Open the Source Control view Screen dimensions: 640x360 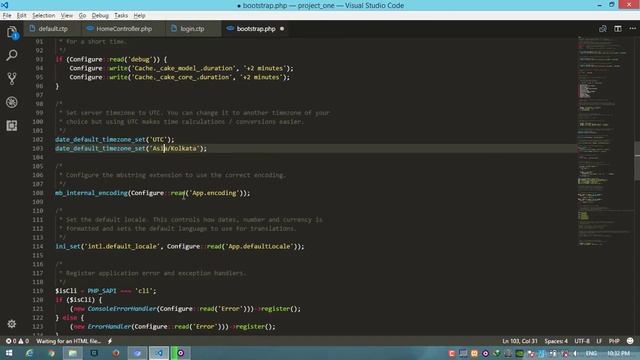[x=12, y=78]
